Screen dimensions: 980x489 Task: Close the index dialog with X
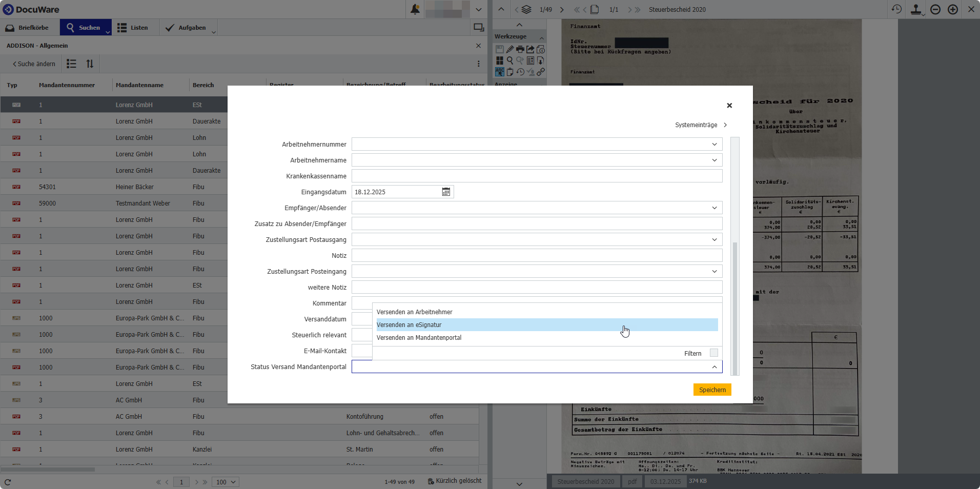(729, 106)
